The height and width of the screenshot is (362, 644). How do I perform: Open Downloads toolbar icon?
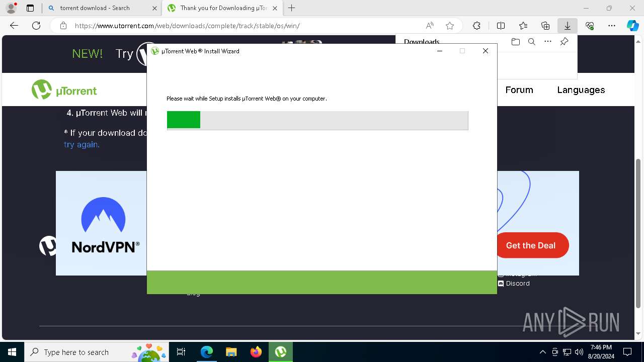tap(567, 26)
